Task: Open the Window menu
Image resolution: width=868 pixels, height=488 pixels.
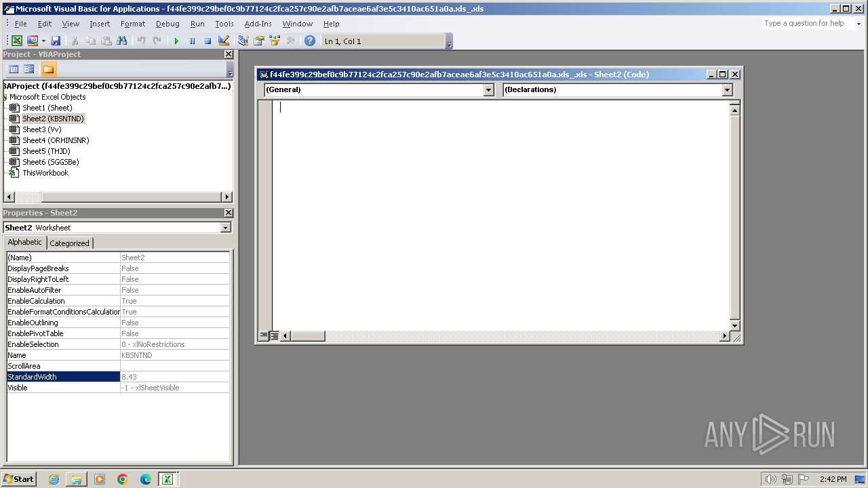Action: [298, 24]
